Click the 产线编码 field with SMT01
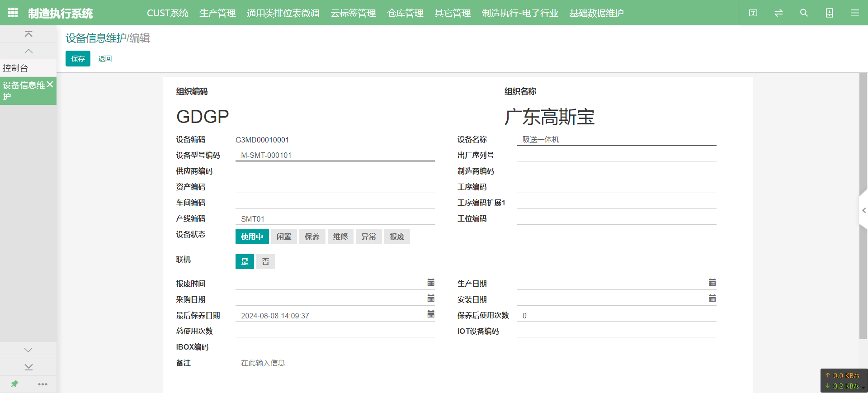 click(x=335, y=218)
